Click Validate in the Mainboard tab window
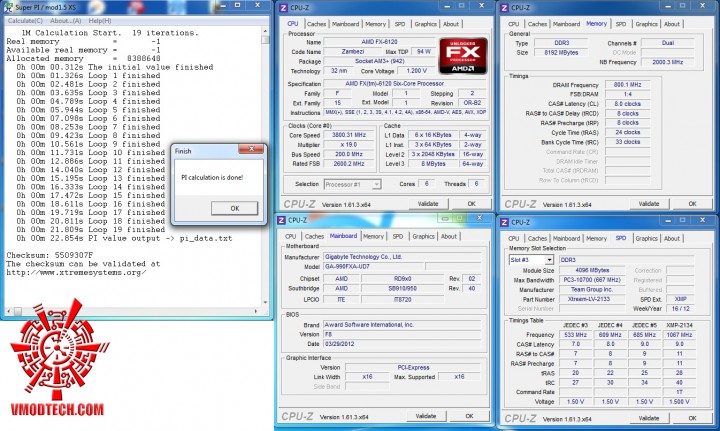Viewport: 720px width, 431px height. [x=426, y=416]
